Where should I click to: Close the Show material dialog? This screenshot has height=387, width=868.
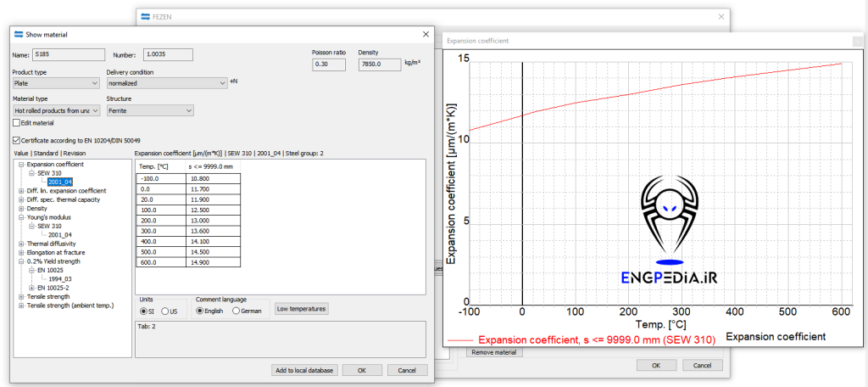(x=425, y=34)
